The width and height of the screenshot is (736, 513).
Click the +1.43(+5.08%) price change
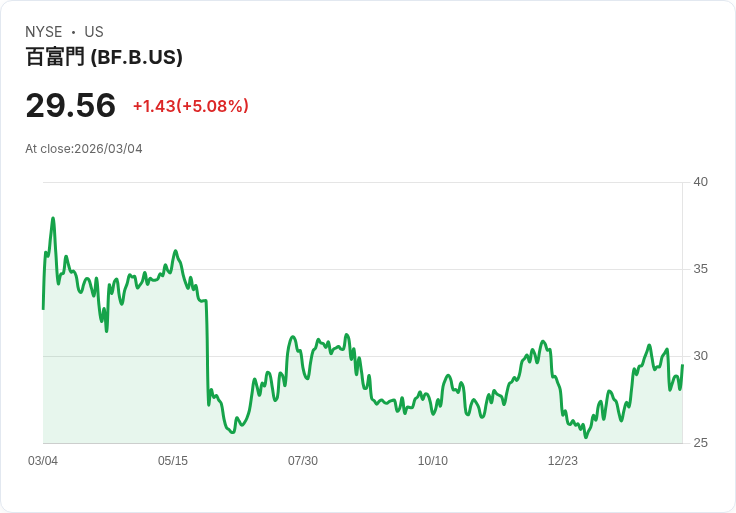pos(190,106)
